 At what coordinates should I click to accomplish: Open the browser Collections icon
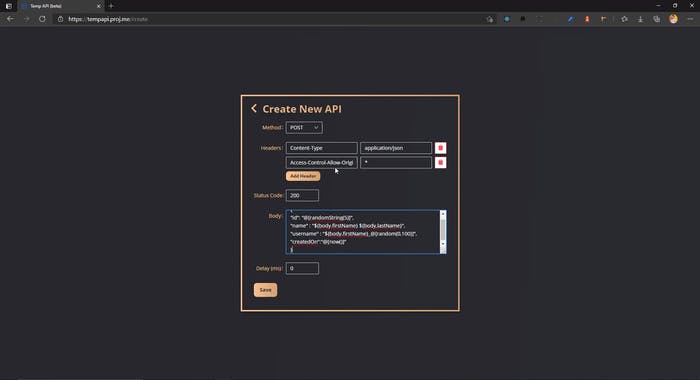pyautogui.click(x=657, y=19)
